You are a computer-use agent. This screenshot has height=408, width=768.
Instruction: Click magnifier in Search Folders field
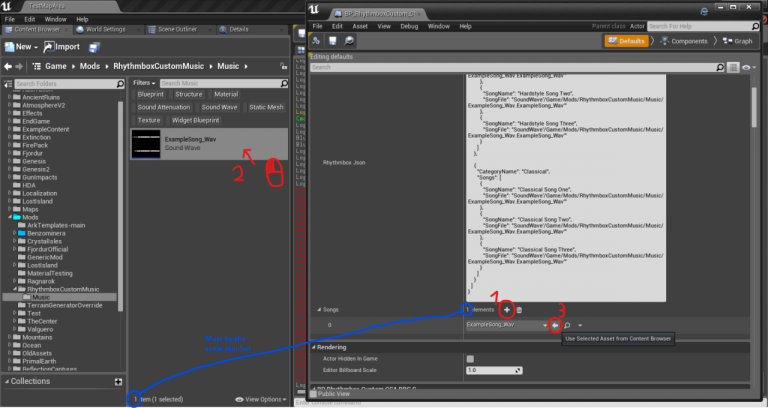pos(120,84)
